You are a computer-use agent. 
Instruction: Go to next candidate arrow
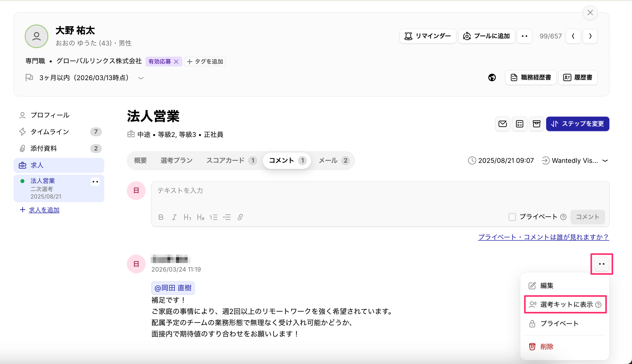590,36
